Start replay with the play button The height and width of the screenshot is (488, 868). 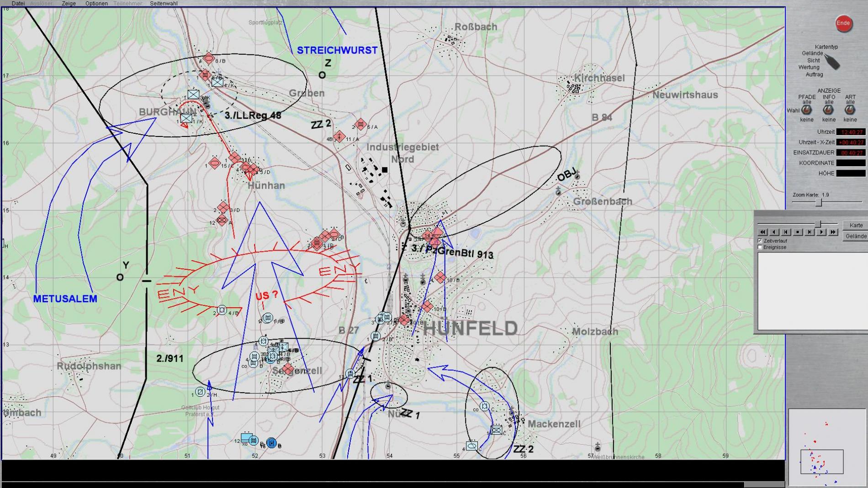[x=821, y=232]
